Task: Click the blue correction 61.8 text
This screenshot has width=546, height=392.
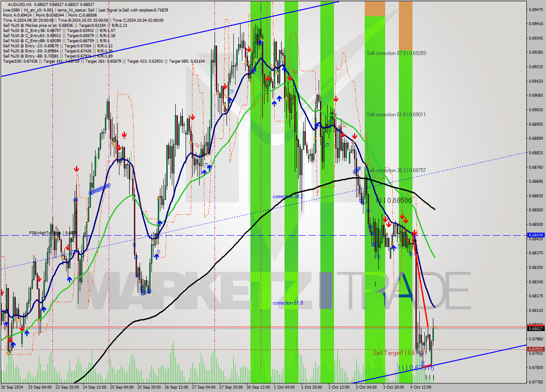Action: (288, 303)
